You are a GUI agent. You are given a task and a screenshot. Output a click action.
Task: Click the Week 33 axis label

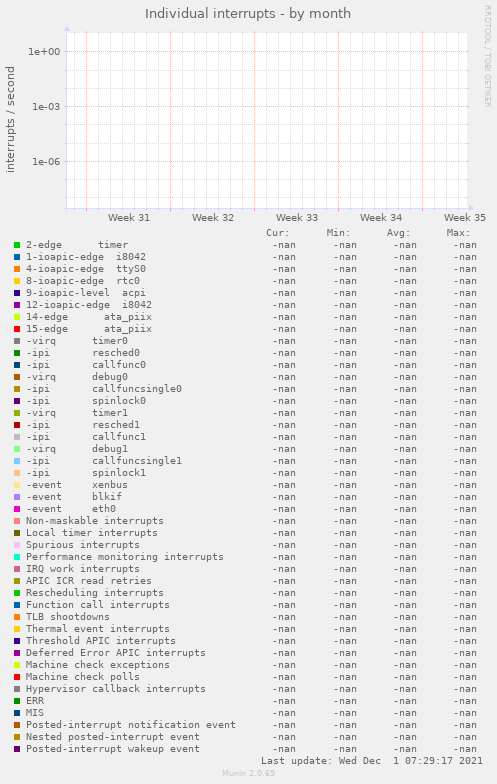(297, 218)
